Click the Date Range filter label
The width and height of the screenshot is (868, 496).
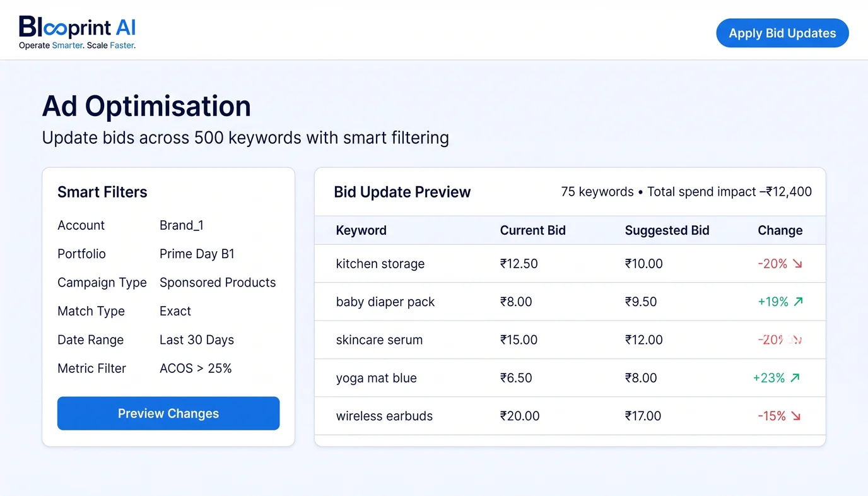(90, 340)
